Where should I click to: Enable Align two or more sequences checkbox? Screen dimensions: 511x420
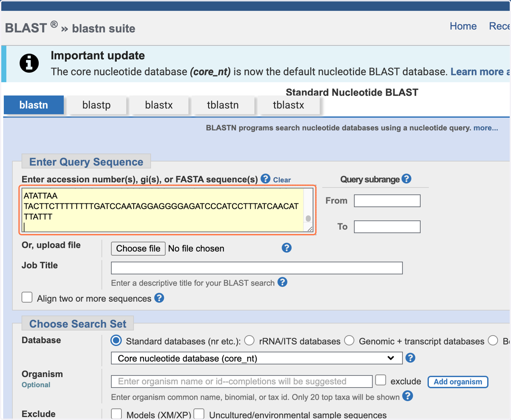pyautogui.click(x=27, y=297)
